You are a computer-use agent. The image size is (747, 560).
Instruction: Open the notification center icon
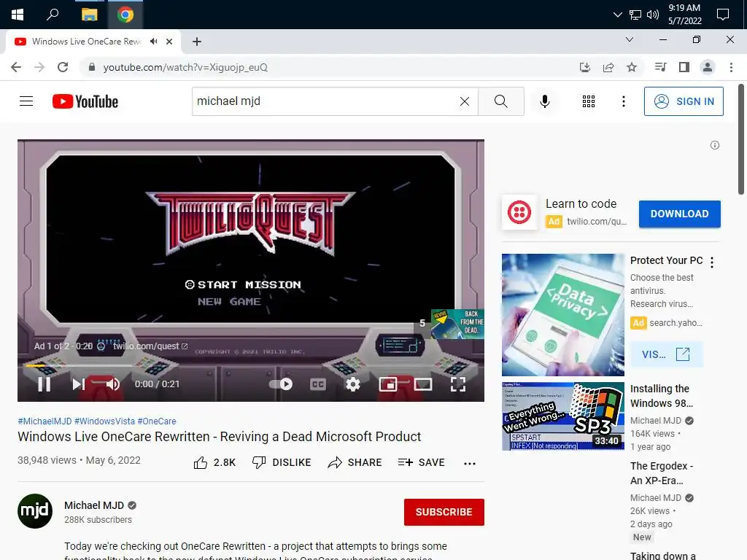point(723,15)
